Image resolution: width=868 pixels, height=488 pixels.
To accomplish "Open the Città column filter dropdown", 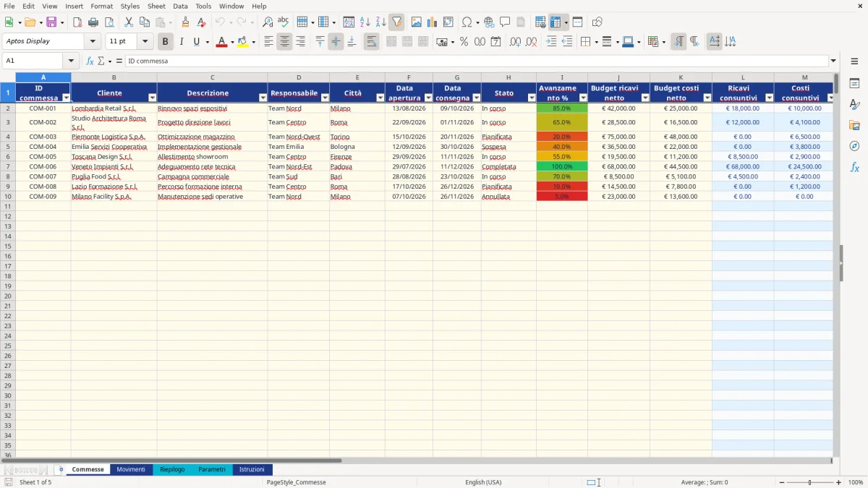I will (x=380, y=98).
